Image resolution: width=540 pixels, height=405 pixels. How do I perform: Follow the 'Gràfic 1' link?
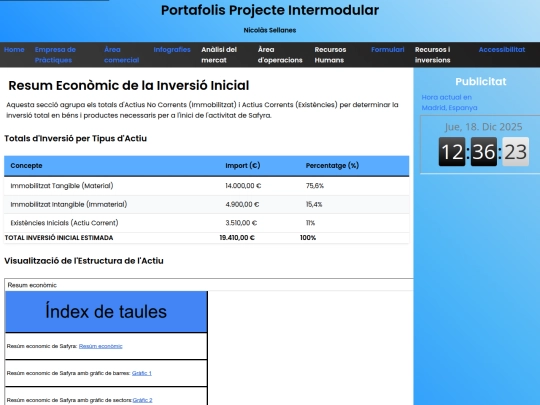(142, 373)
